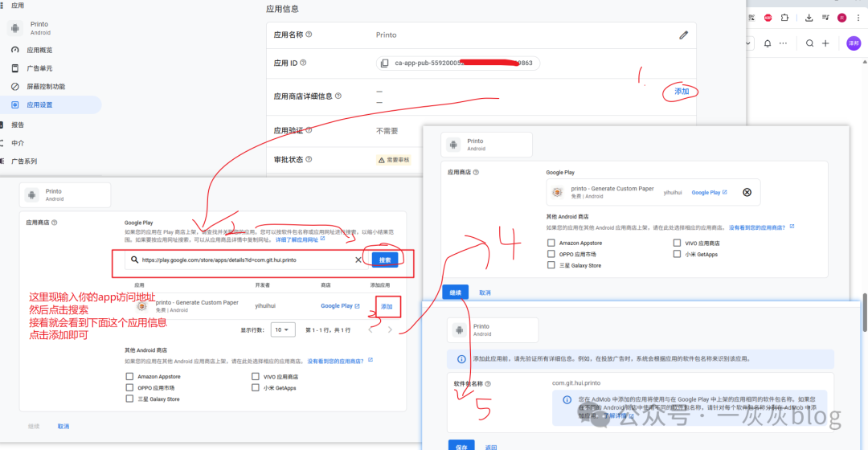
Task: Open the media control playlist icon
Action: click(x=825, y=18)
